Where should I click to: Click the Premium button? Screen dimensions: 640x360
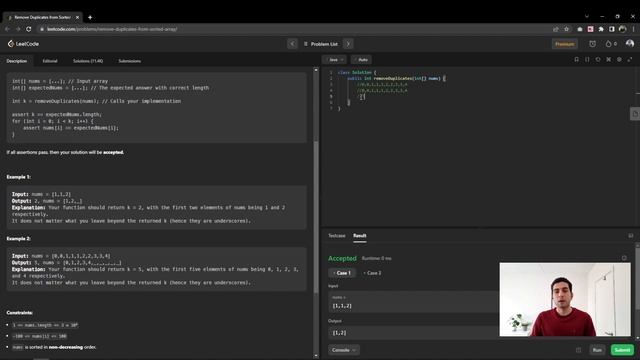coord(564,44)
